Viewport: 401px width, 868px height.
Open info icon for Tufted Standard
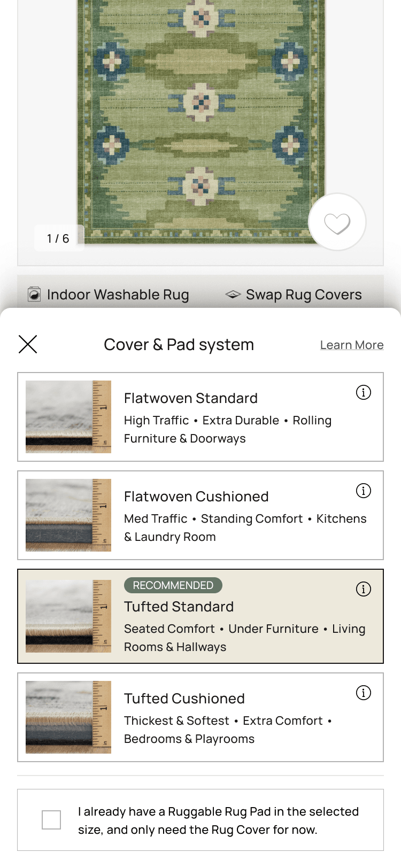364,589
